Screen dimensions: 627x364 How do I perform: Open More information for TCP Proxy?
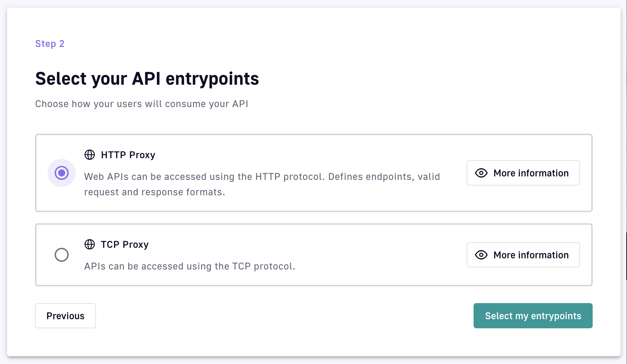(x=523, y=255)
